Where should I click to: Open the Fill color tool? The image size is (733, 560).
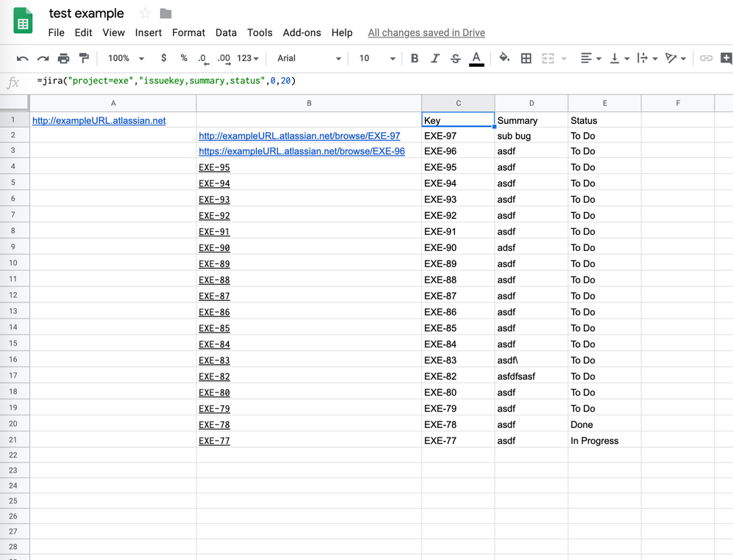tap(503, 58)
